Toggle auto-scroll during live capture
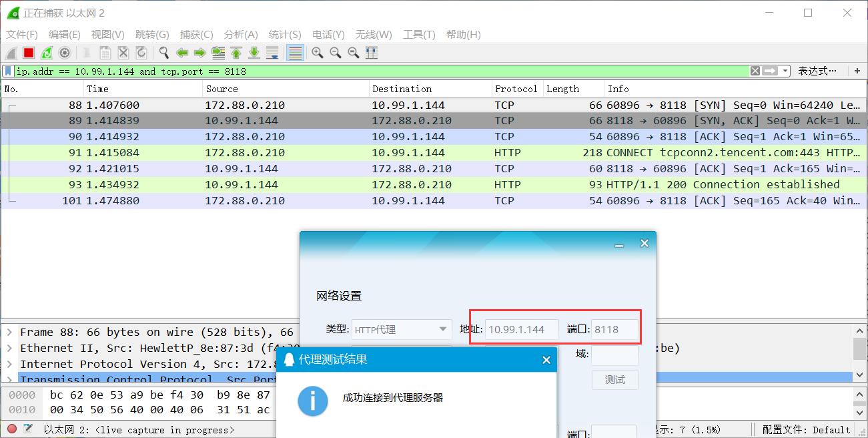Image resolution: width=868 pixels, height=438 pixels. click(272, 53)
